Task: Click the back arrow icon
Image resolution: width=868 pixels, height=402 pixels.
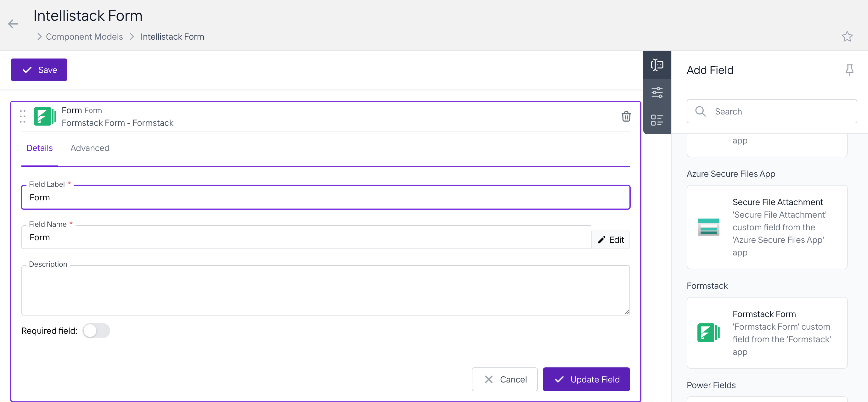Action: click(x=13, y=24)
